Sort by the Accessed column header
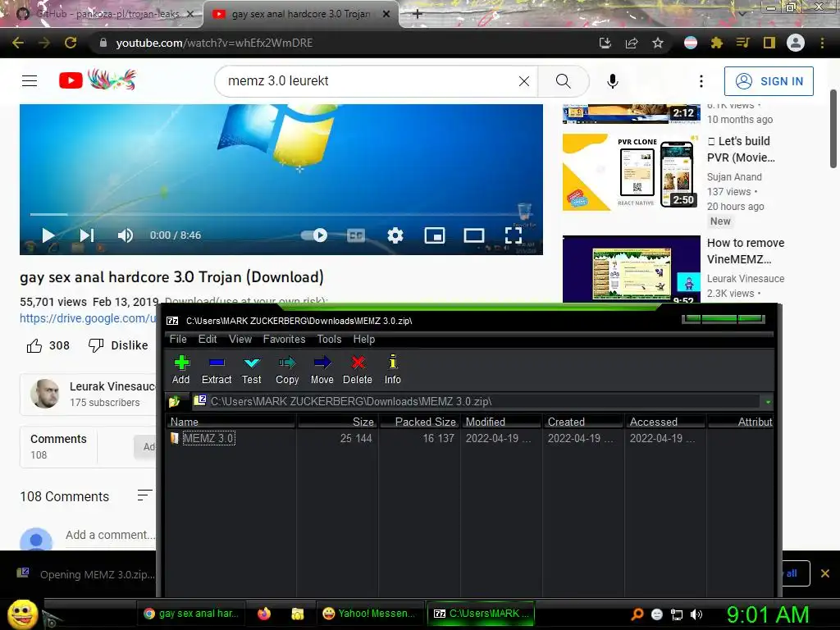Screen dimensions: 840x630 666,422
